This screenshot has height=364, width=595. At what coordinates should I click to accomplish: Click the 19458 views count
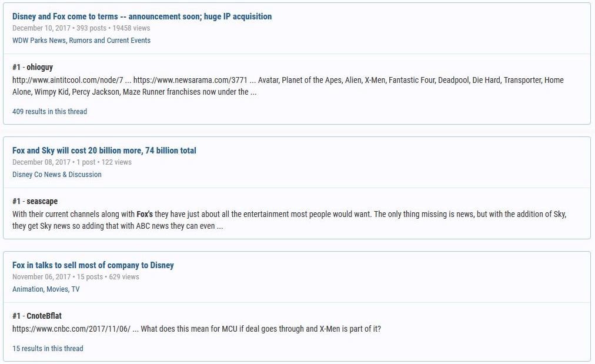point(131,28)
